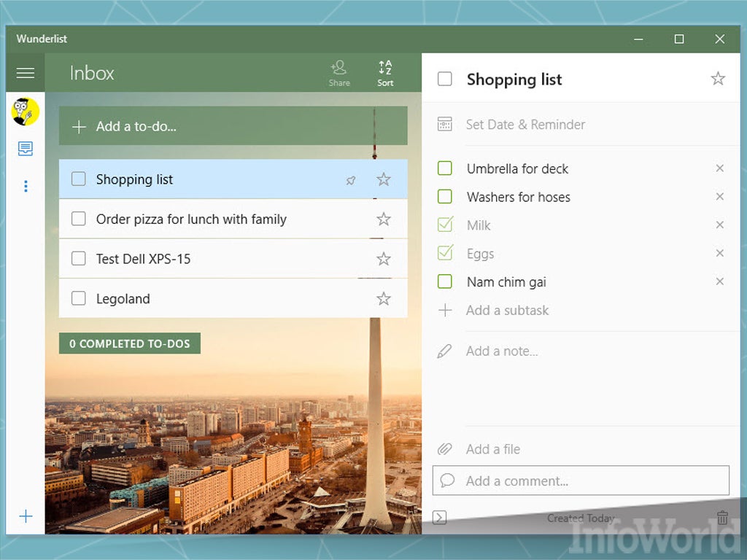Viewport: 747px width, 560px height.
Task: Select the Test Dell XPS-15 to-do text
Action: (x=144, y=259)
